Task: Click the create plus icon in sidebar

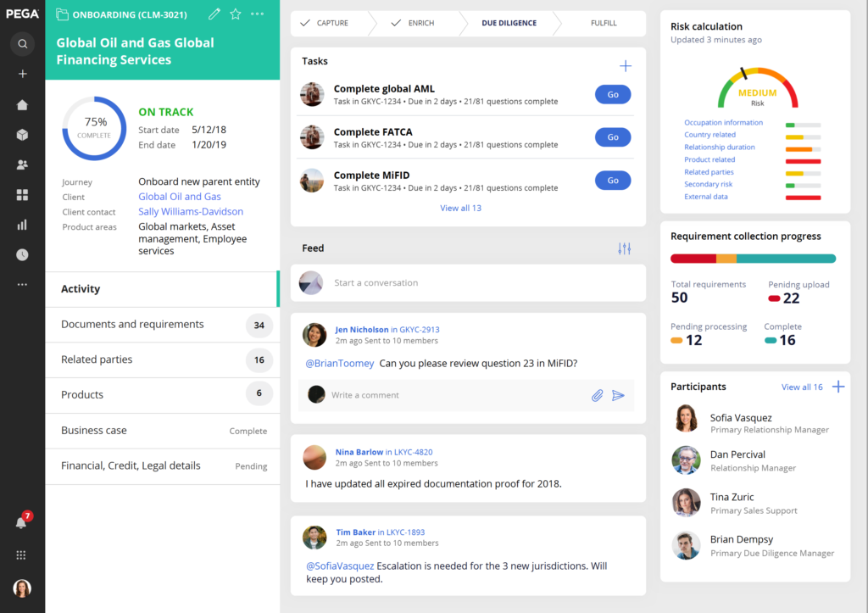Action: (x=22, y=74)
